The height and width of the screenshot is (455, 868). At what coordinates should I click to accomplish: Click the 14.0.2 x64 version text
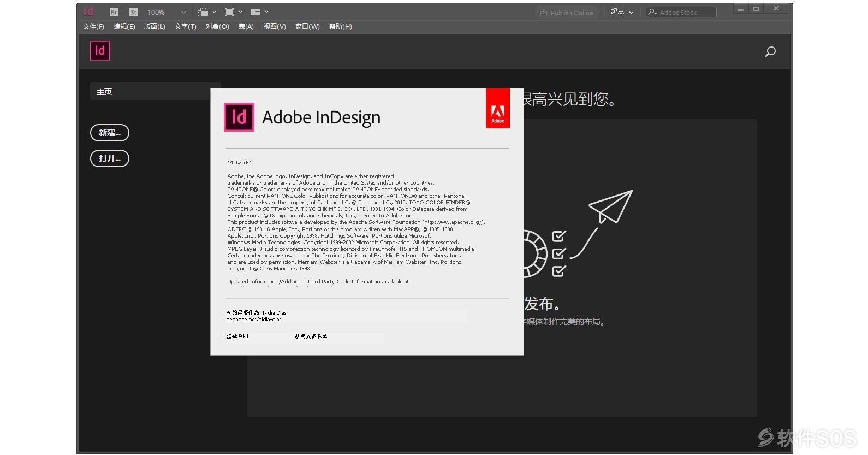point(240,163)
